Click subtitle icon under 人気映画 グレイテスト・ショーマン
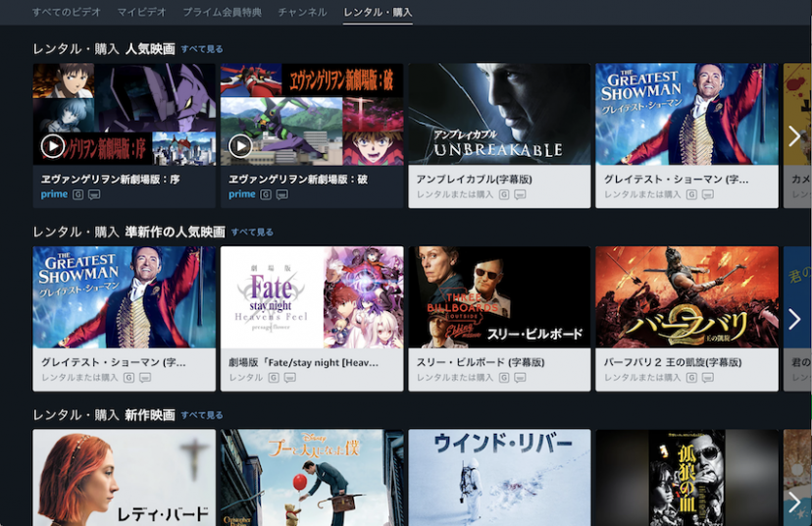Screen dimensions: 812x526 click(x=708, y=195)
